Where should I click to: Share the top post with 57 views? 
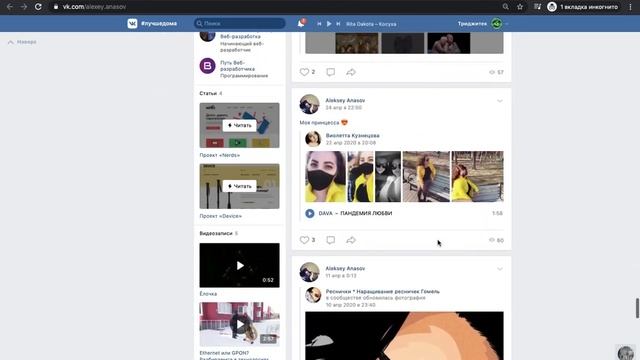[351, 72]
